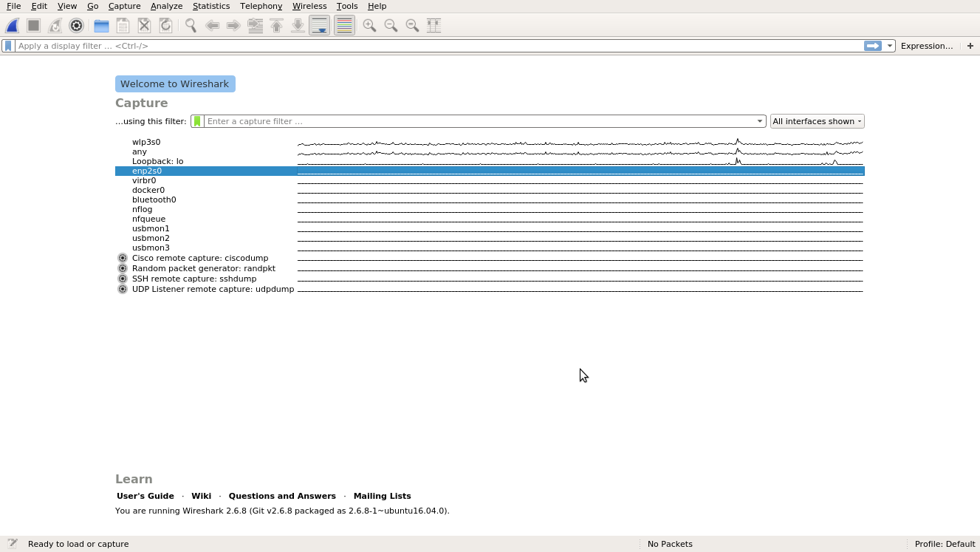Image resolution: width=980 pixels, height=552 pixels.
Task: Open Questions and Answers link
Action: [282, 496]
